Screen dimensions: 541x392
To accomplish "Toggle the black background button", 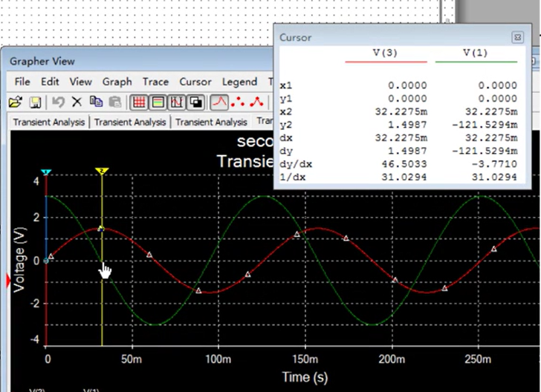I will (x=196, y=102).
